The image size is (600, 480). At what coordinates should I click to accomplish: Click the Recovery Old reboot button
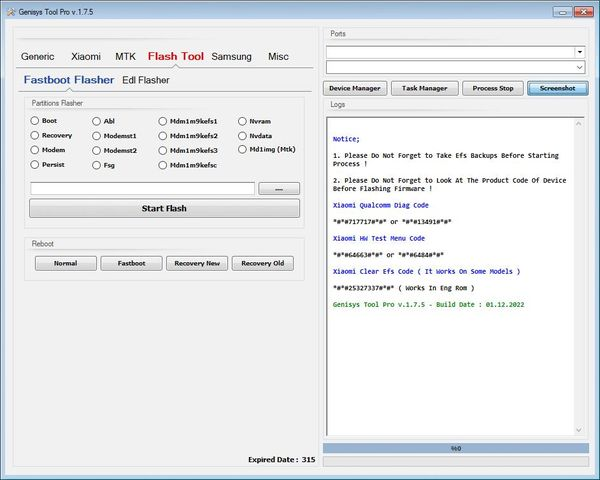coord(263,263)
